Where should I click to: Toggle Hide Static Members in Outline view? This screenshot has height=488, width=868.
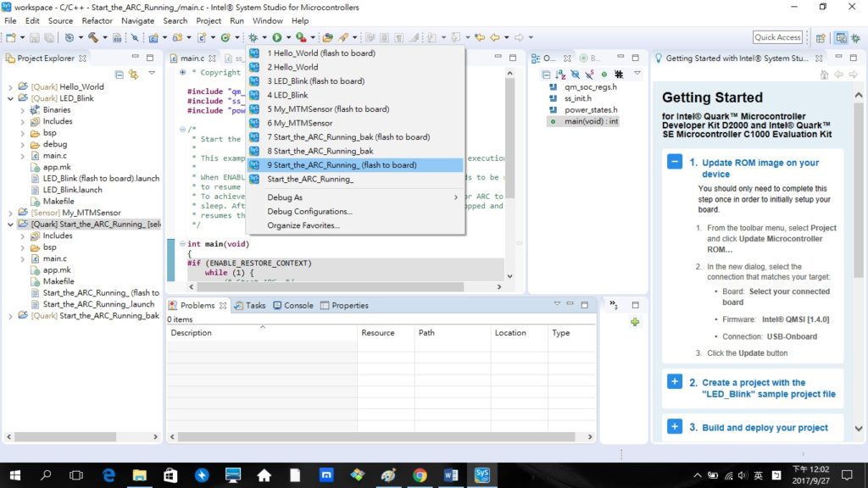pos(590,75)
